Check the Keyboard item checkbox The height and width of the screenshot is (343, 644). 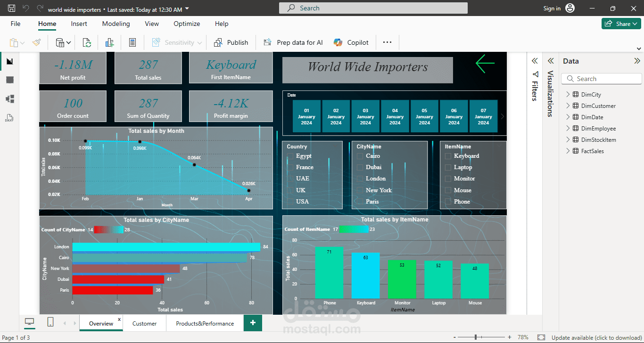click(x=448, y=156)
